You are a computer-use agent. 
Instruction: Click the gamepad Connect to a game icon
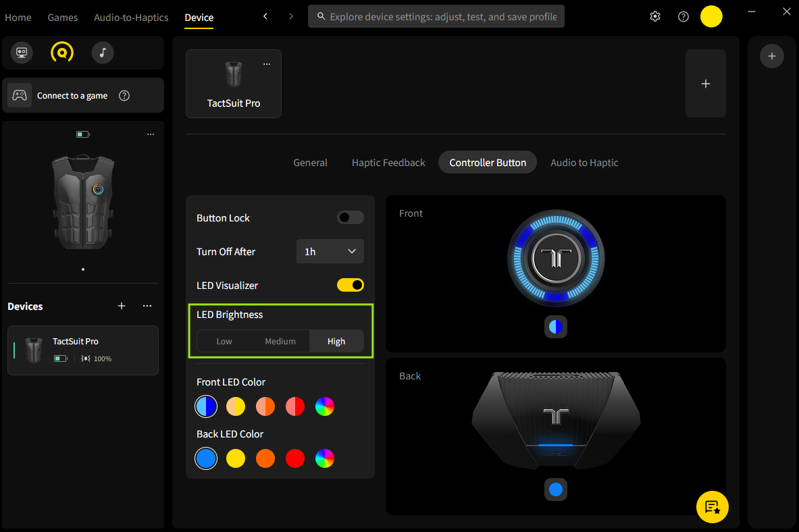(20, 95)
